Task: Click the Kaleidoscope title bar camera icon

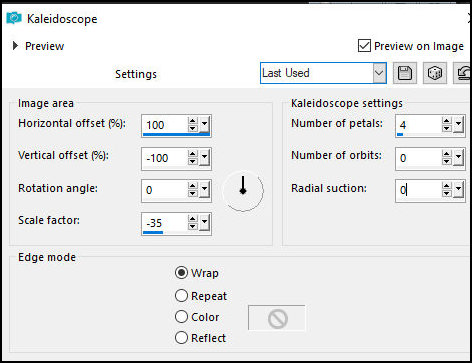Action: click(x=14, y=18)
